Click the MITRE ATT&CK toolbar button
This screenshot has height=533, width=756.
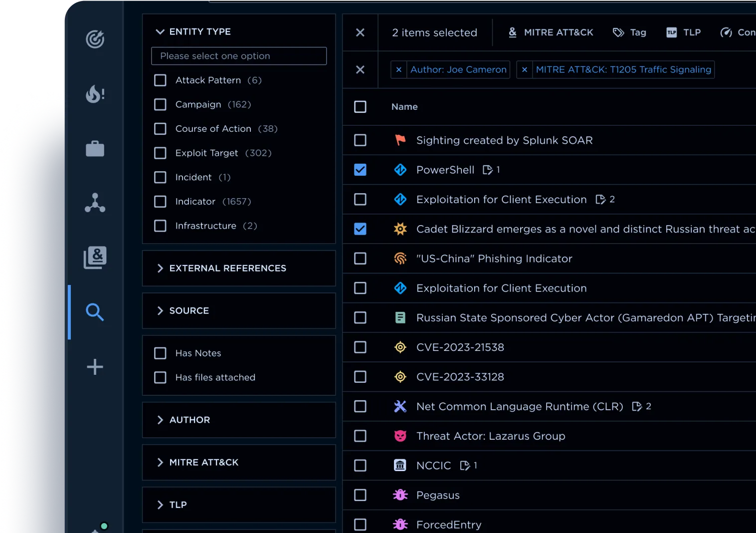coord(551,32)
